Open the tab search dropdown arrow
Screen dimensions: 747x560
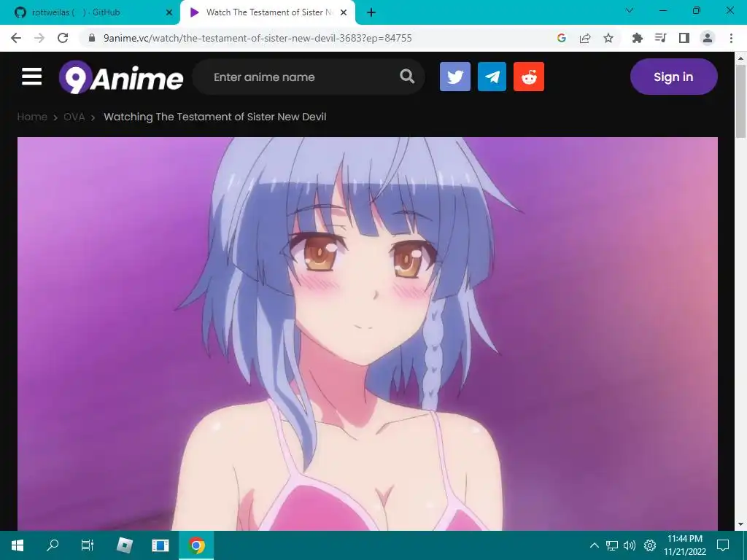pos(630,10)
